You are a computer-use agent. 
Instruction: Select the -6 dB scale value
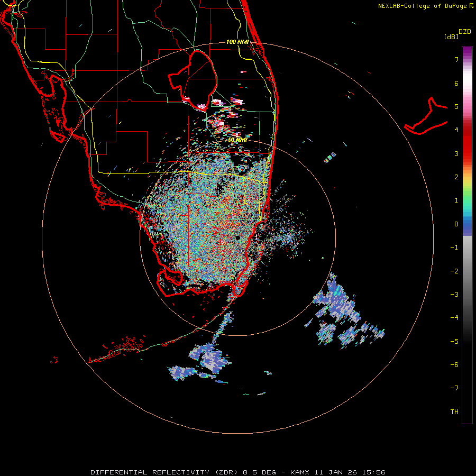coord(454,365)
